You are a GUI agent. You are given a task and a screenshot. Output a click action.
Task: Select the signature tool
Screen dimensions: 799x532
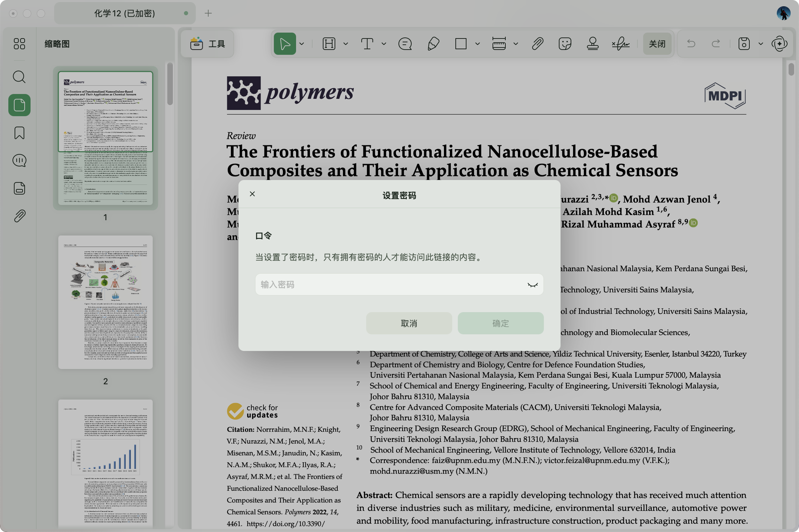(x=621, y=44)
